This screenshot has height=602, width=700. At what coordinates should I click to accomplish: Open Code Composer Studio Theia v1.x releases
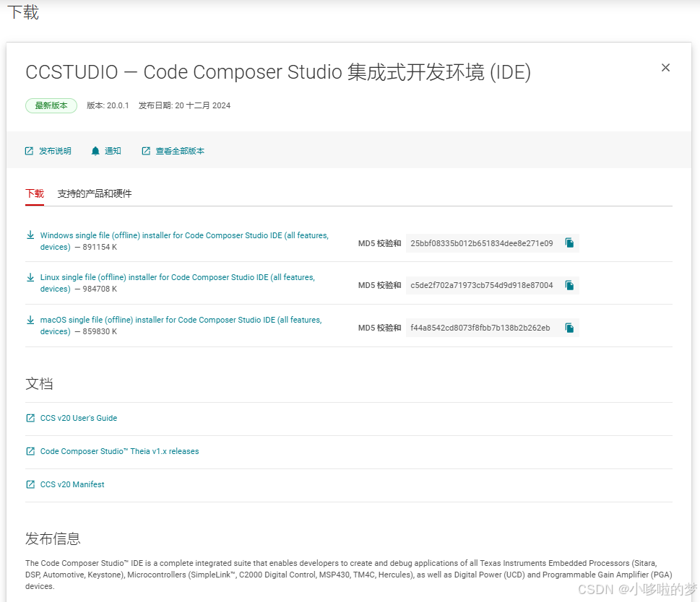click(x=120, y=451)
